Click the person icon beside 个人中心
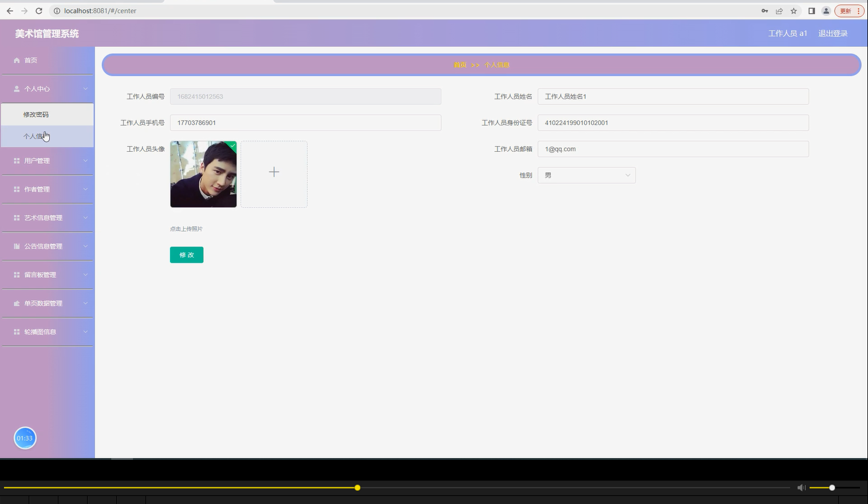868x504 pixels. click(17, 89)
